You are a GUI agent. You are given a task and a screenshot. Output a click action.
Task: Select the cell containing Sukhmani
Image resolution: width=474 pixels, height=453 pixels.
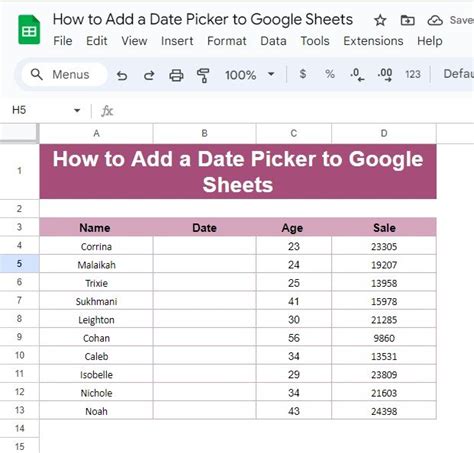coord(96,301)
